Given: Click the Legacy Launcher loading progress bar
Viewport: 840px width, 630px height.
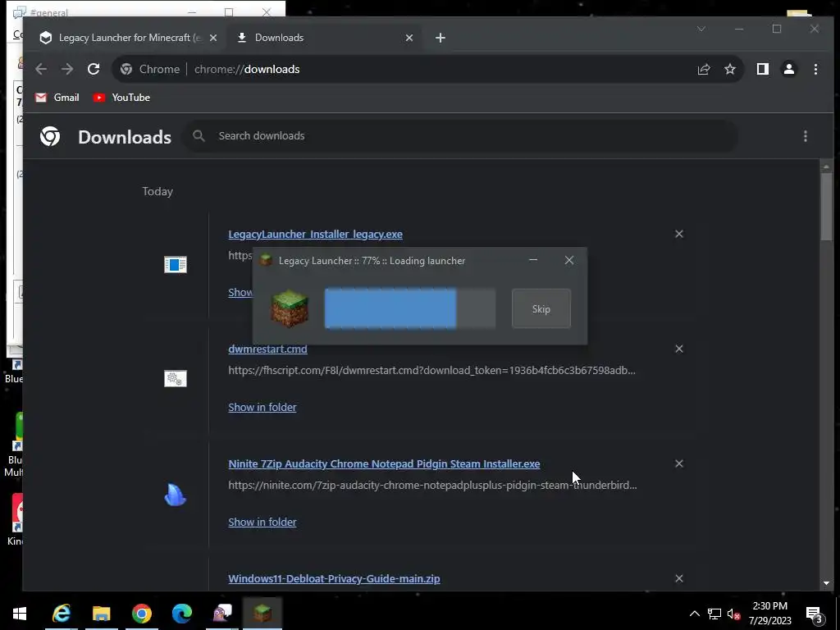Looking at the screenshot, I should [410, 308].
